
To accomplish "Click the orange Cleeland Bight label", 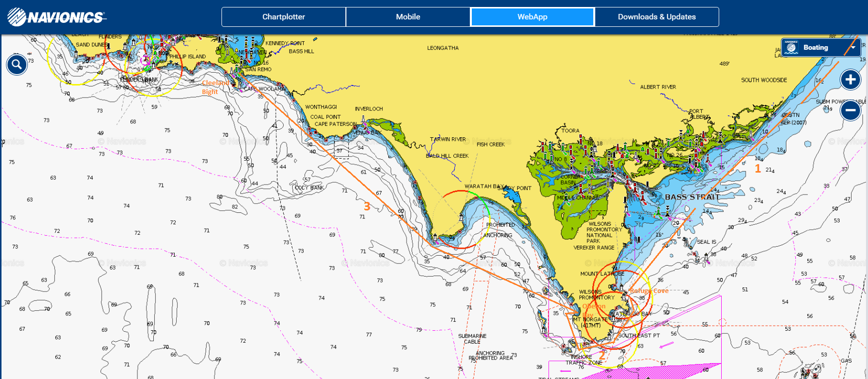I will point(215,87).
